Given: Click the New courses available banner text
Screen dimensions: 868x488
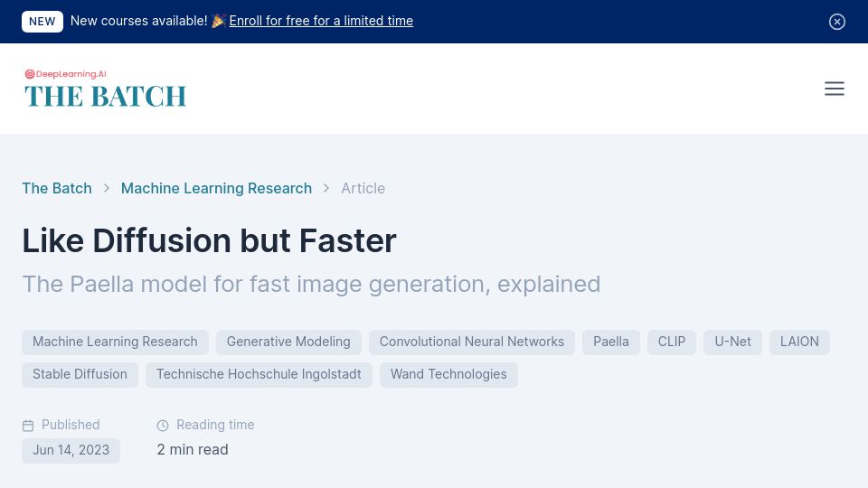Looking at the screenshot, I should tap(139, 21).
